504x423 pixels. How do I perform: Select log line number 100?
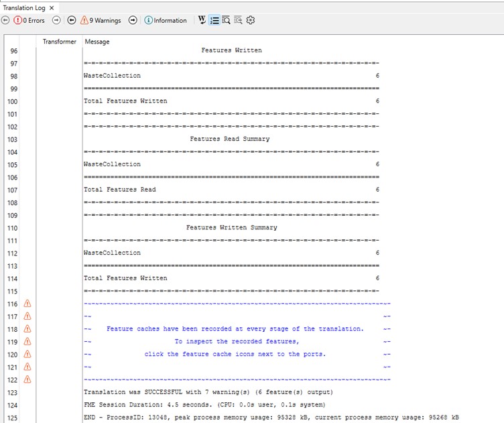coord(13,101)
